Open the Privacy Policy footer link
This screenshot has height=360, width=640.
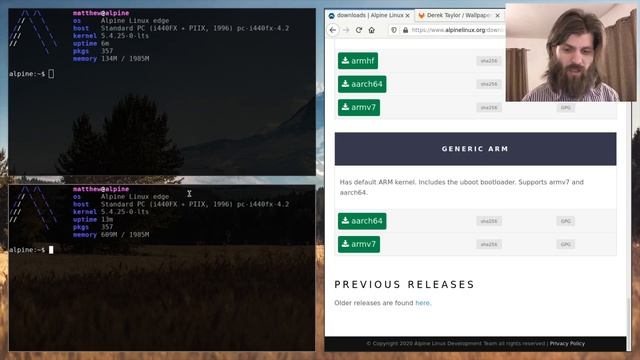point(567,344)
